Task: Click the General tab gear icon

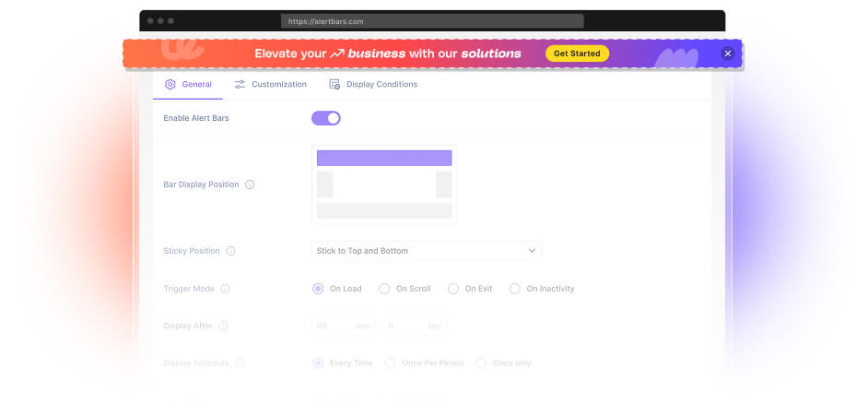Action: click(170, 84)
